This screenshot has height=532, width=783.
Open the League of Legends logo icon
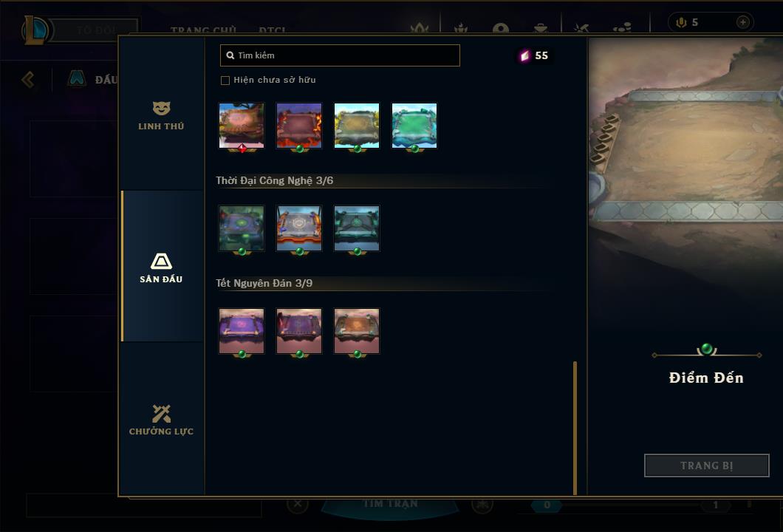point(35,30)
